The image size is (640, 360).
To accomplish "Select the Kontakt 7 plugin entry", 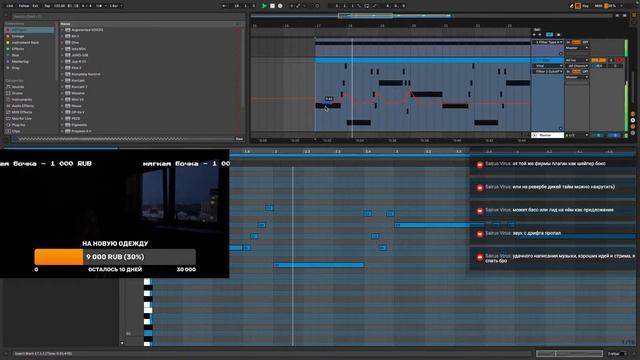I will pos(79,87).
